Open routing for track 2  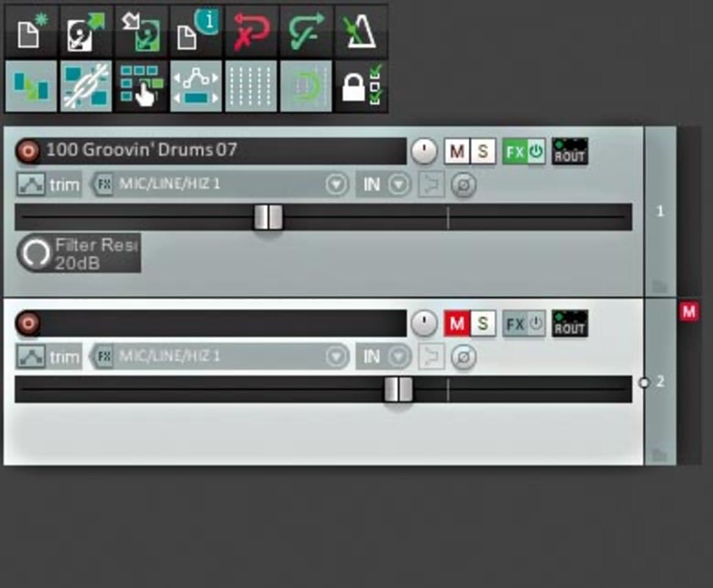570,324
